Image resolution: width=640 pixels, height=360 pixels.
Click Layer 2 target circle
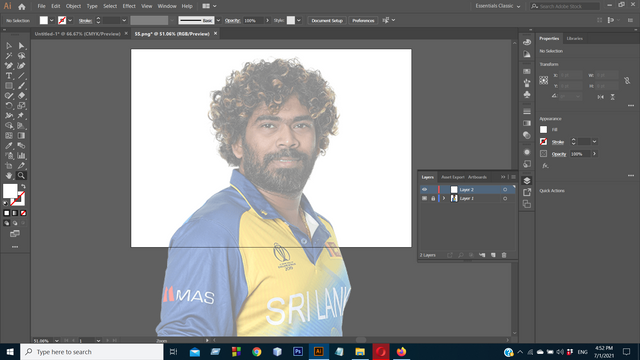(x=505, y=189)
